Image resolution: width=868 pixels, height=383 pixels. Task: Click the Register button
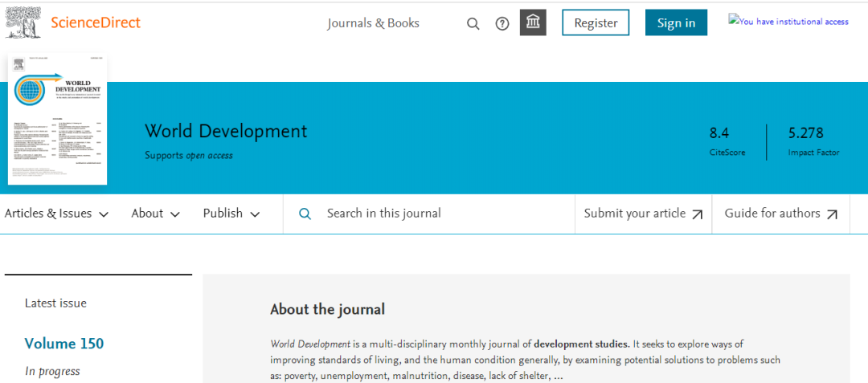pyautogui.click(x=596, y=23)
